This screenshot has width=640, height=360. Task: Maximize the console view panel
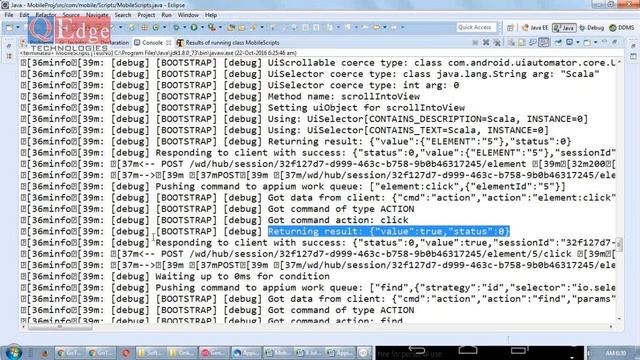coord(615,42)
